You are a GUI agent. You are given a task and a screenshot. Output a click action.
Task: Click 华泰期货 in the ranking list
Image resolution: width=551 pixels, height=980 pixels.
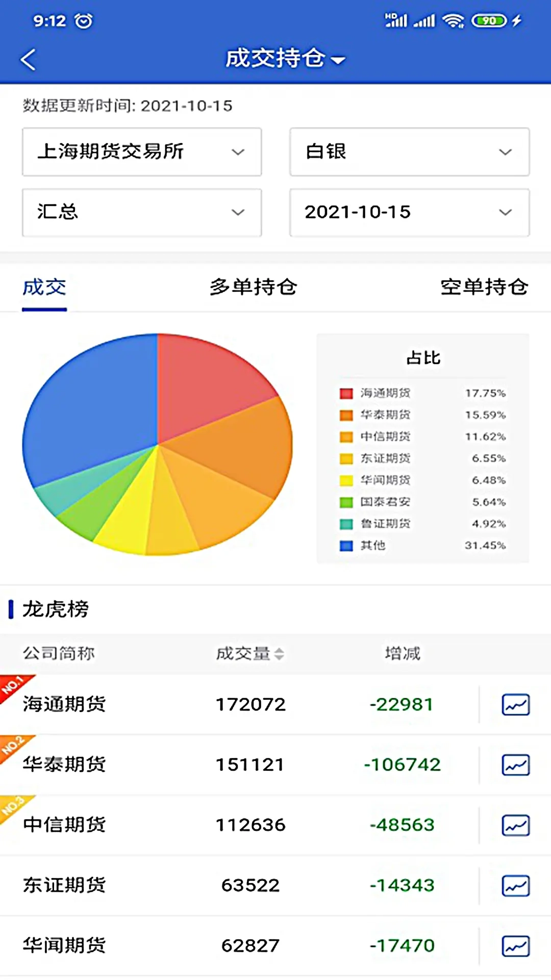click(x=64, y=765)
